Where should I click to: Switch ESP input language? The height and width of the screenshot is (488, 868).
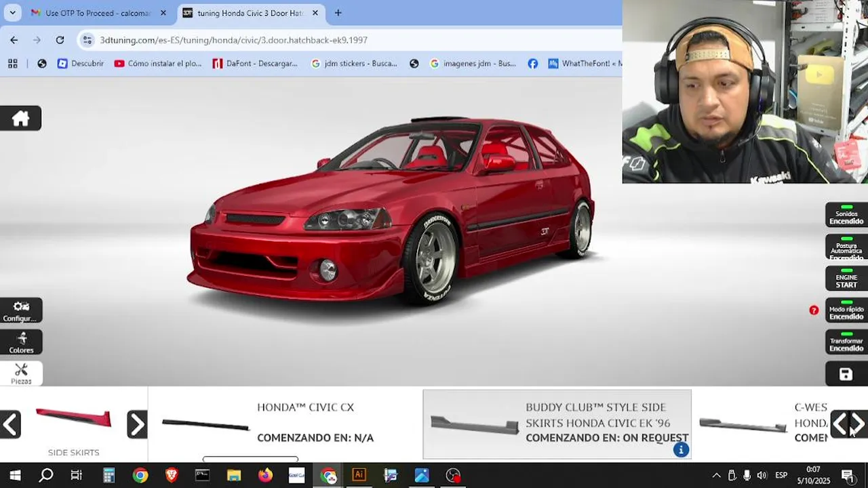click(781, 475)
